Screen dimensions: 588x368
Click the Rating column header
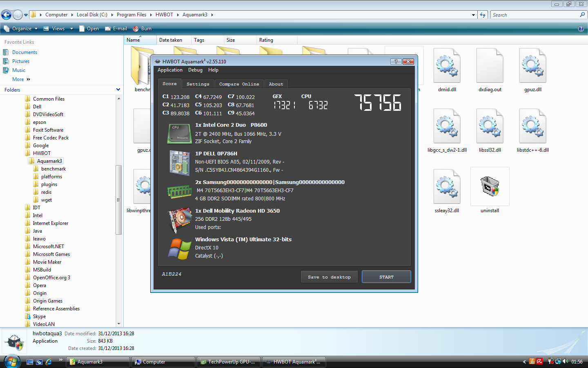point(277,40)
